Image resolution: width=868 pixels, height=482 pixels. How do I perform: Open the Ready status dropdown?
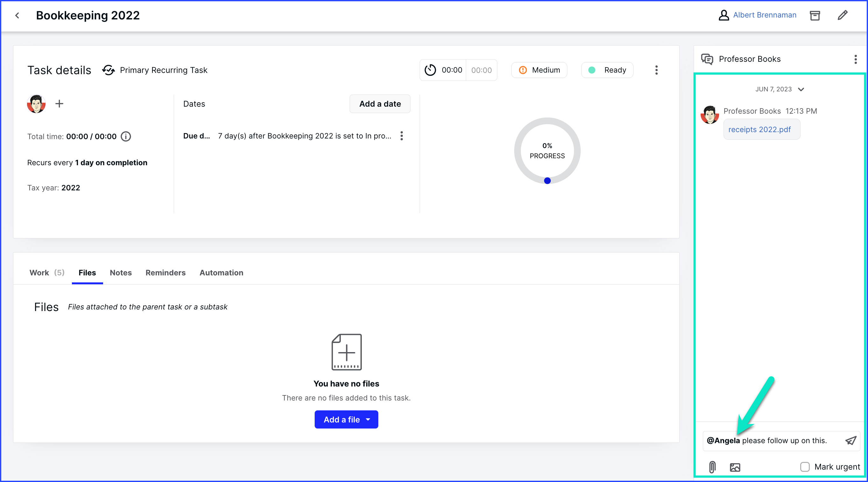607,70
